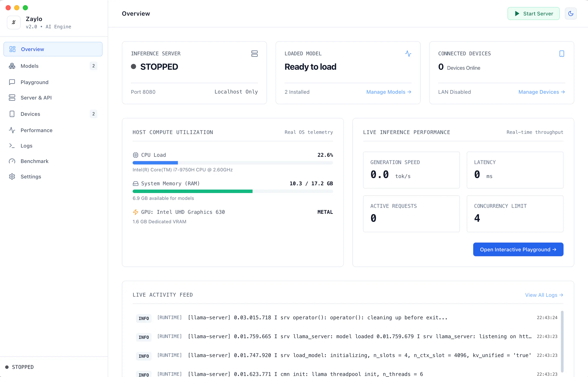588x377 pixels.
Task: Click the Devices icon in the sidebar
Action: click(12, 114)
